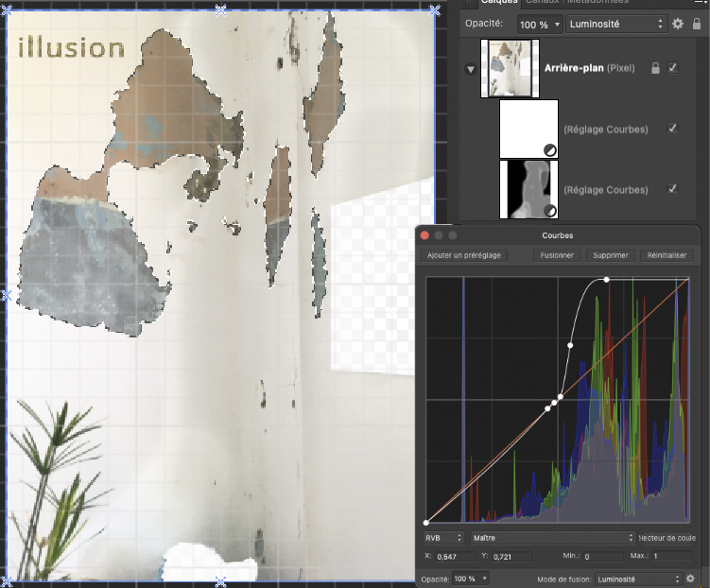This screenshot has height=588, width=710.
Task: Open layer Opacité 100 % dropdown in Calques panel
Action: pos(540,24)
